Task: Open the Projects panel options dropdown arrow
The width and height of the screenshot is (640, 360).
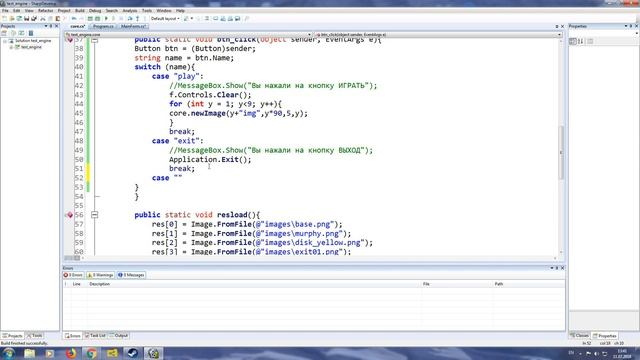Action: point(46,26)
